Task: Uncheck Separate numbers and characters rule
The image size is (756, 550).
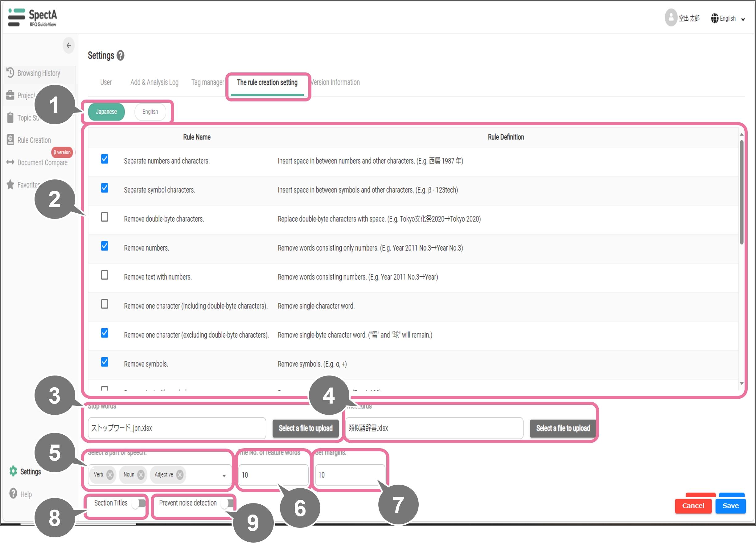Action: 105,159
